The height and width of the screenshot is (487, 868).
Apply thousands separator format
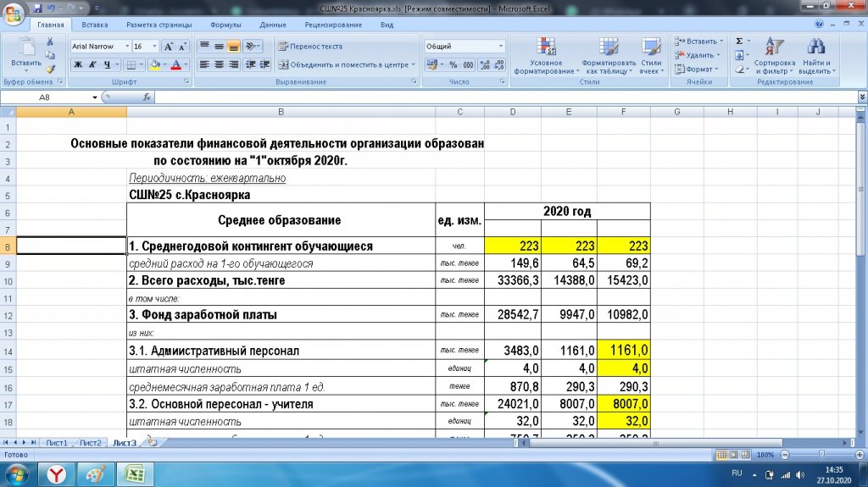coord(468,64)
